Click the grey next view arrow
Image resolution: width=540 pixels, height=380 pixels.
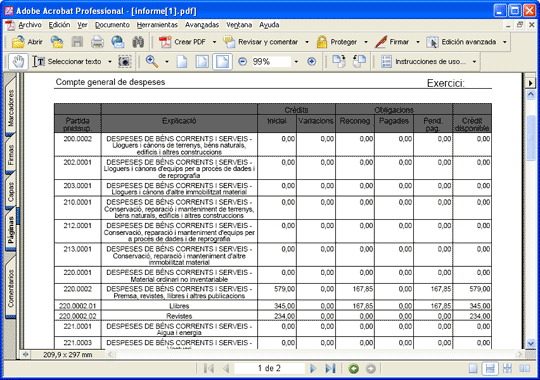click(371, 369)
